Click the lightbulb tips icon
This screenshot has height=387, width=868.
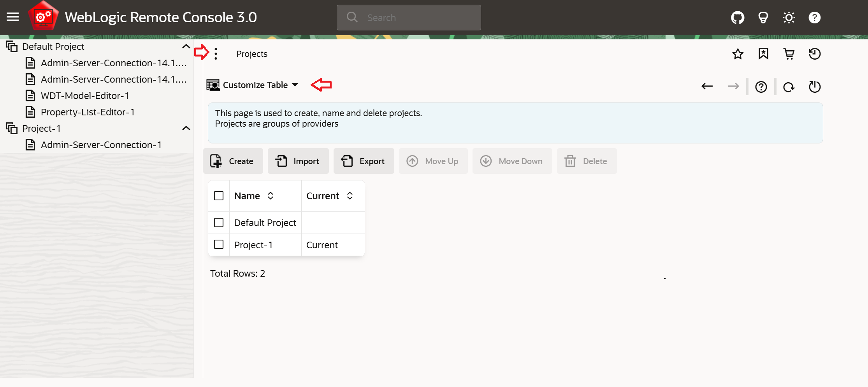click(x=763, y=18)
